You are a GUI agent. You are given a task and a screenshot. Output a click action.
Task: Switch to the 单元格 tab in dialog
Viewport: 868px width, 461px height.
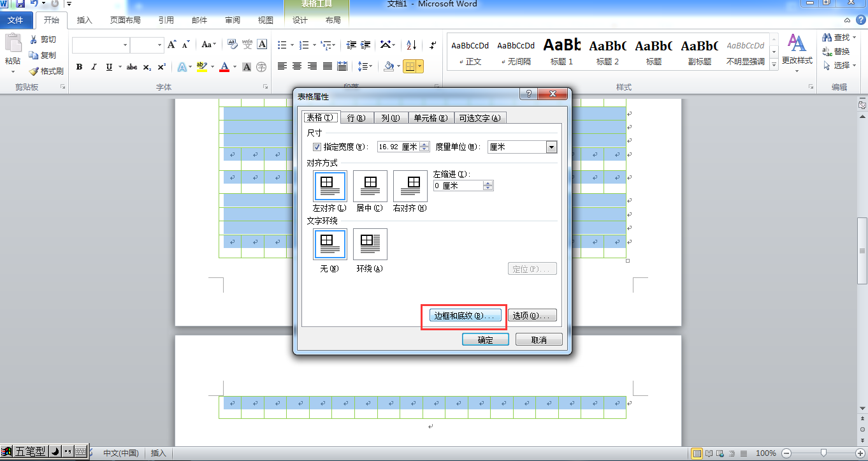[x=430, y=117]
